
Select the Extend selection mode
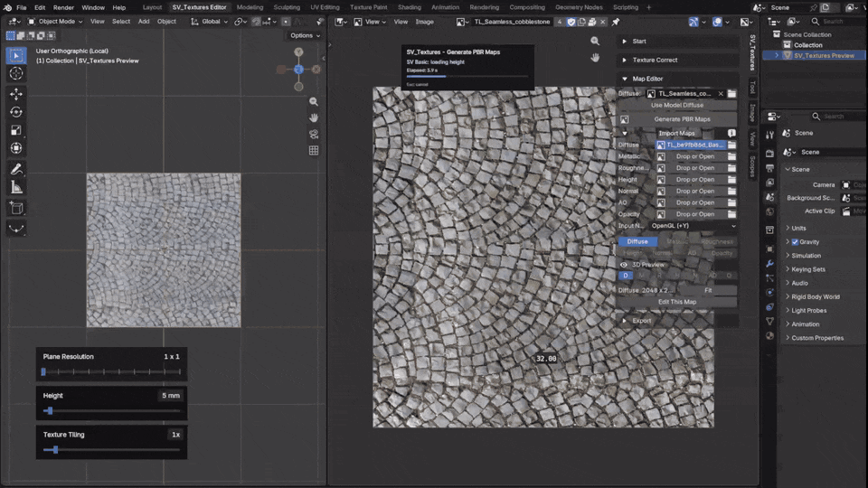pyautogui.click(x=21, y=35)
